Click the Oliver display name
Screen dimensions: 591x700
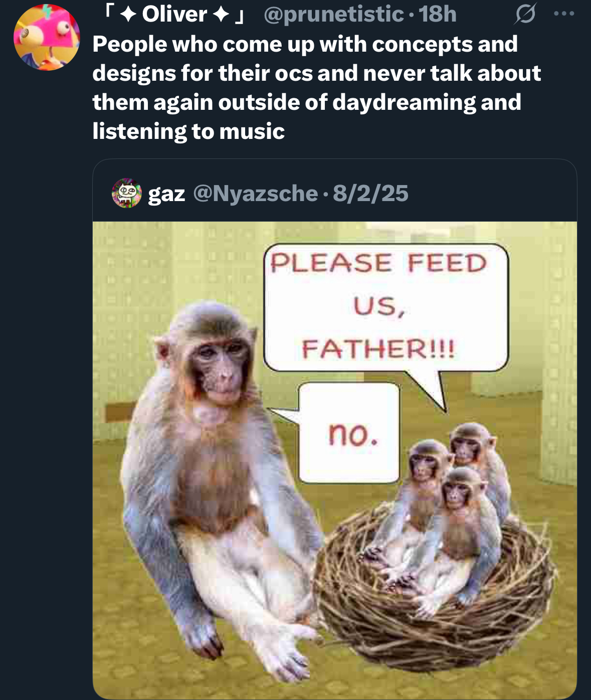click(x=174, y=14)
